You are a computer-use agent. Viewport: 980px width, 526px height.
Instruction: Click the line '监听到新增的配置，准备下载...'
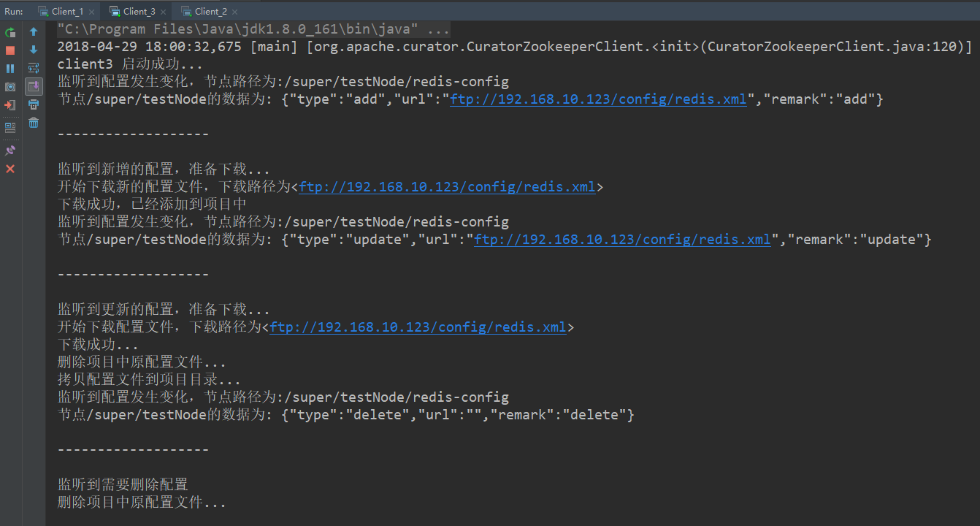tap(164, 169)
